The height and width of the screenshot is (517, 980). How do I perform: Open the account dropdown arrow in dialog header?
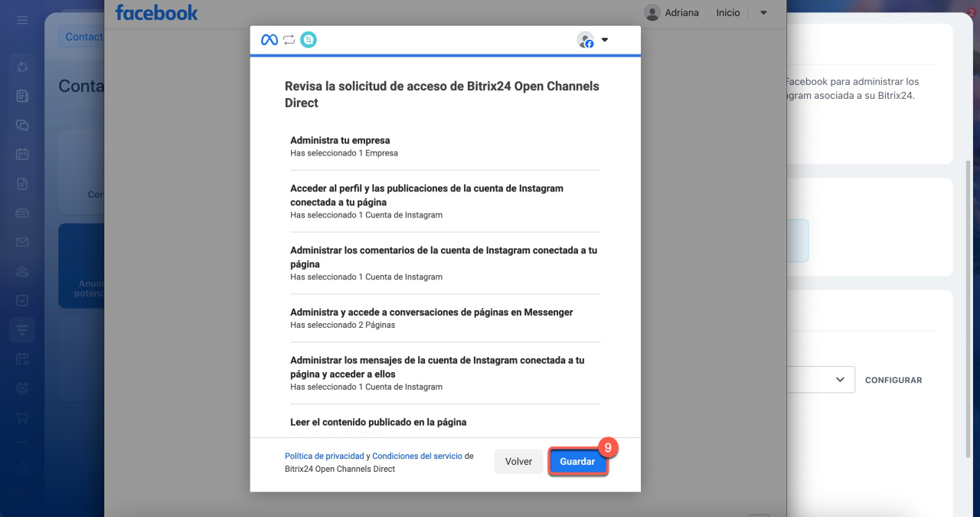[605, 40]
